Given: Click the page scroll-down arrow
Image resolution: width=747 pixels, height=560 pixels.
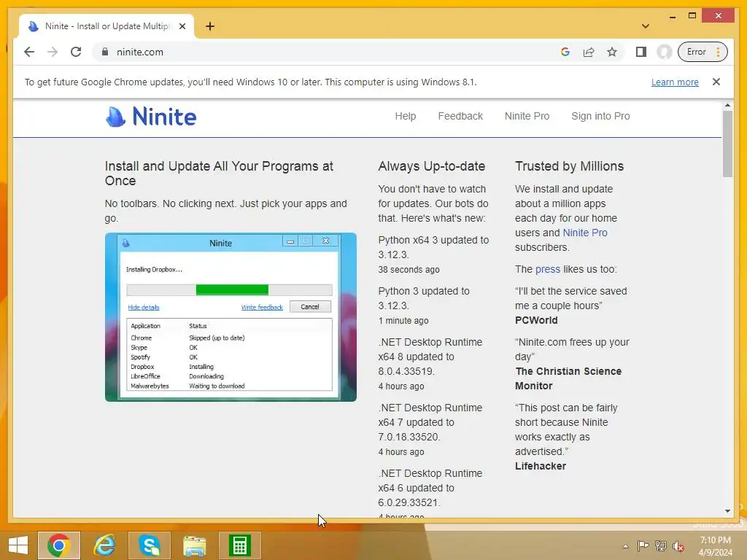Looking at the screenshot, I should 727,511.
